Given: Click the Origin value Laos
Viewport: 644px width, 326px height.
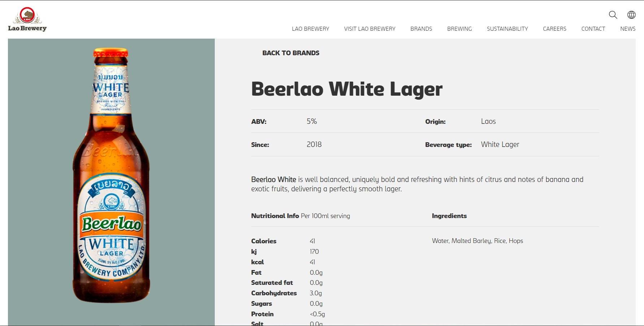Looking at the screenshot, I should [x=488, y=122].
